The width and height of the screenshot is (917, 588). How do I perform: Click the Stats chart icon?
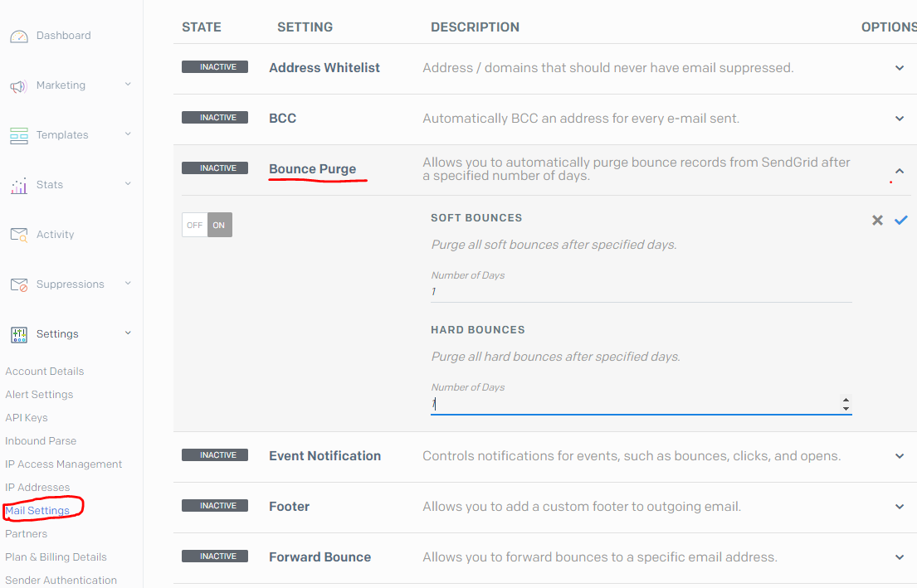19,186
